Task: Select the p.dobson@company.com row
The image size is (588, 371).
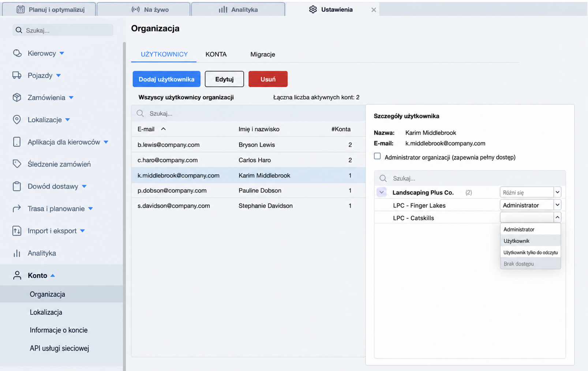Action: (x=248, y=190)
